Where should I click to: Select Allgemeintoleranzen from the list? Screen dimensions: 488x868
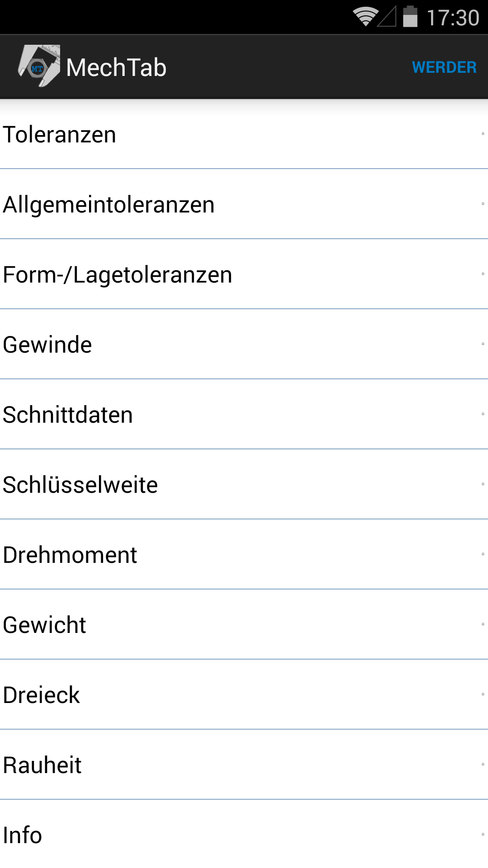pos(244,204)
